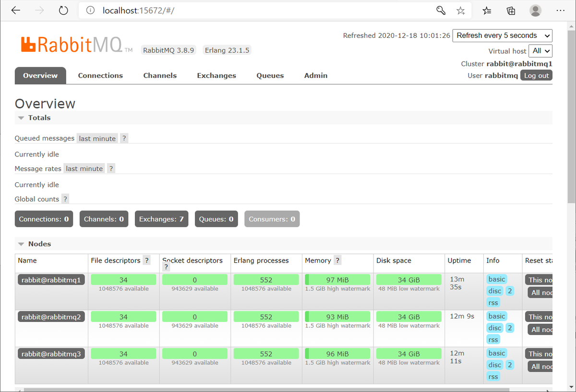
Task: Click the key icon in address bar
Action: tap(441, 11)
